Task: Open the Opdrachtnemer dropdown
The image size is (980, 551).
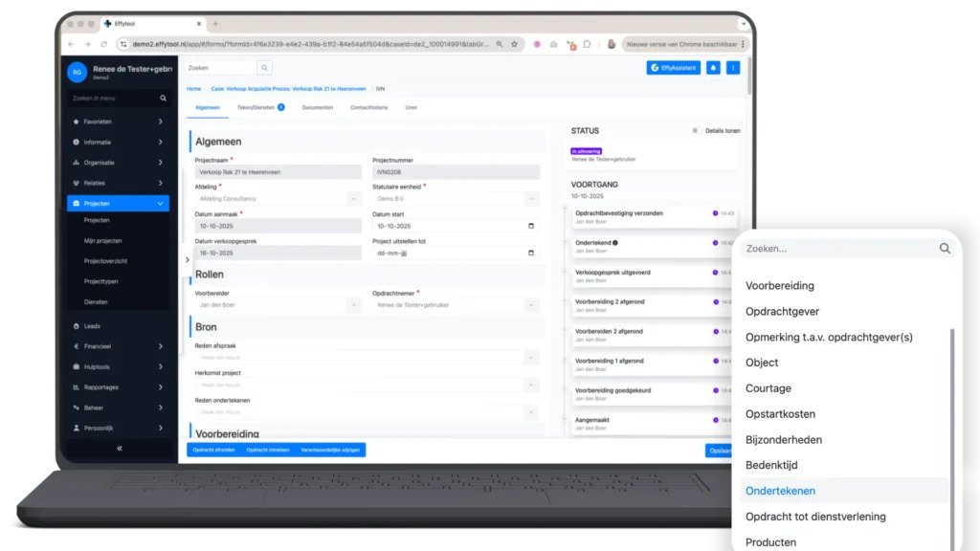Action: 456,305
